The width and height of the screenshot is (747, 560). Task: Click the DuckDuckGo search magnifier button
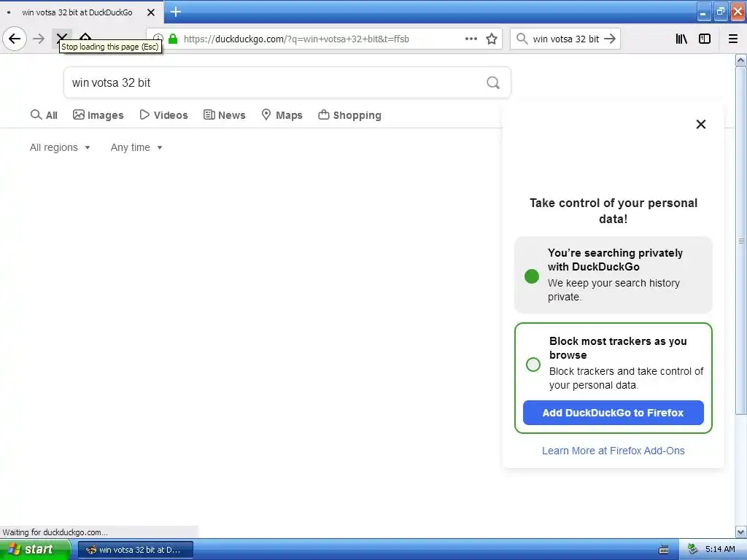[x=493, y=83]
